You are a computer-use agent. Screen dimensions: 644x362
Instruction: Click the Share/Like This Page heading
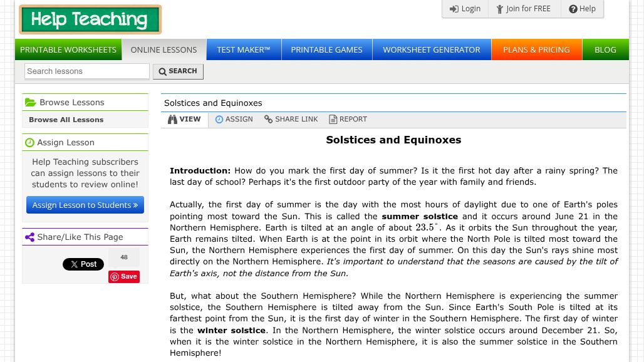tap(80, 237)
